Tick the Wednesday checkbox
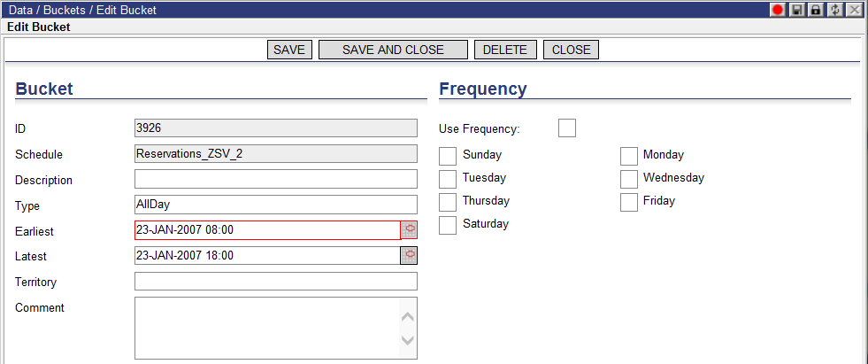 click(x=629, y=180)
